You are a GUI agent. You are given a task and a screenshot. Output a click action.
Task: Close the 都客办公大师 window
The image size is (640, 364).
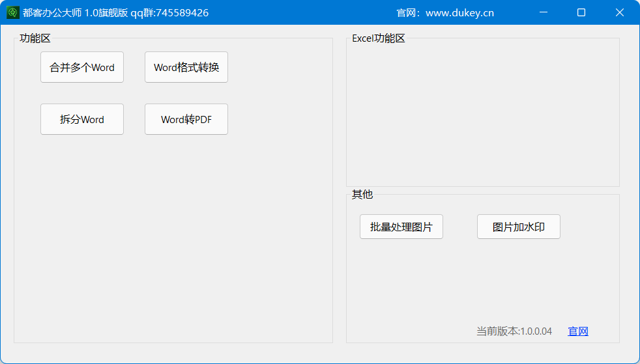tap(620, 12)
